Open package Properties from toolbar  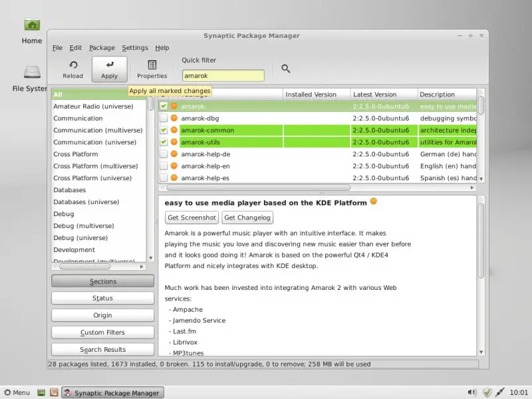pos(152,68)
